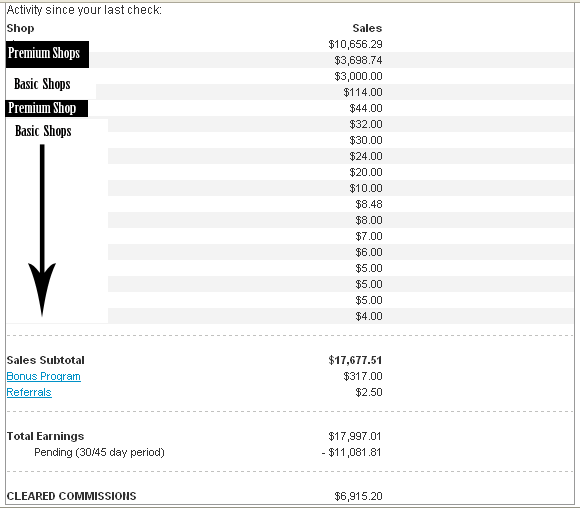Viewport: 580px width, 508px height.
Task: Click the Total Earnings $17,997.01 value
Action: [355, 436]
